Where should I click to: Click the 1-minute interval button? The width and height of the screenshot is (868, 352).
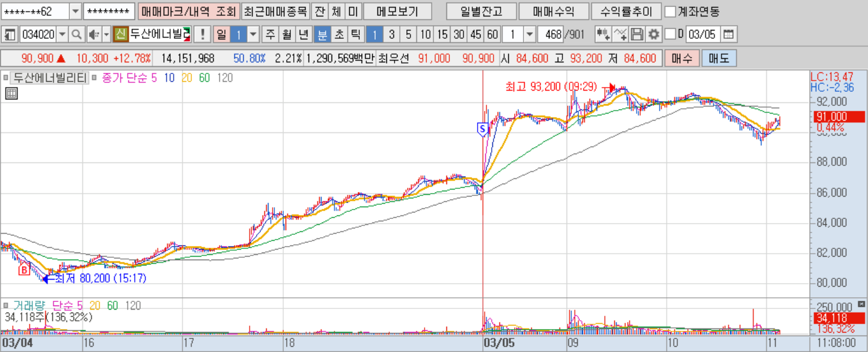pos(375,34)
